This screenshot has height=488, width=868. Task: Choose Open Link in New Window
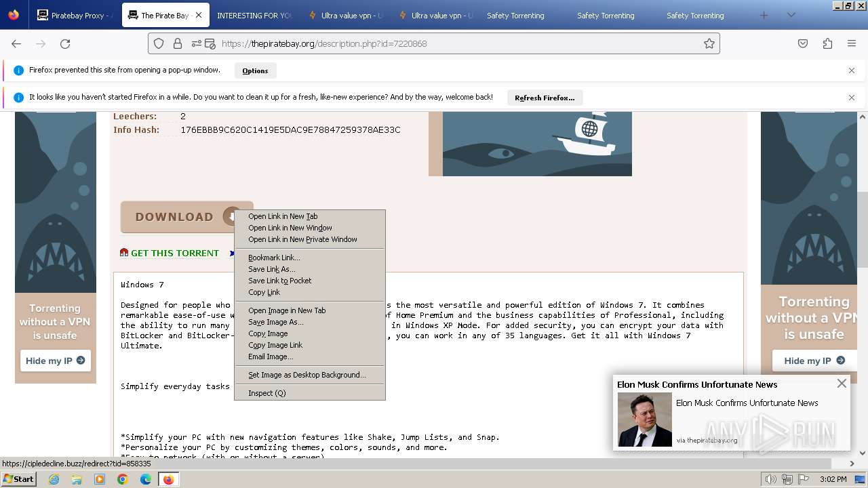pyautogui.click(x=310, y=228)
